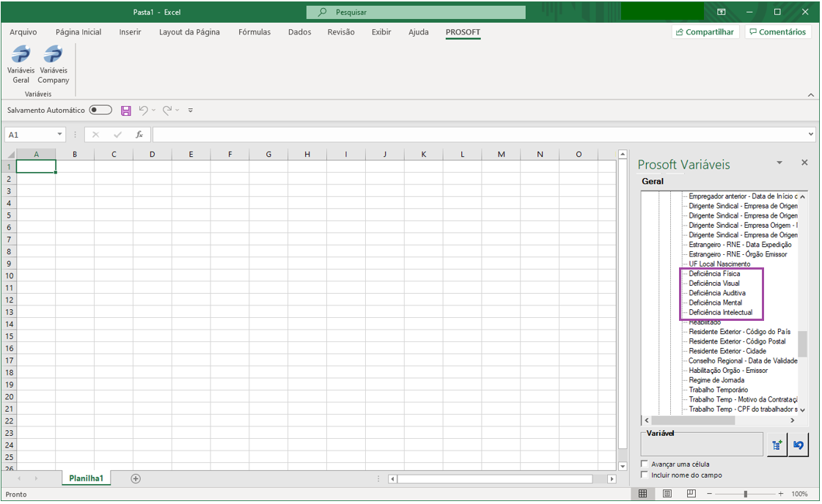Open the Arquivo menu

click(23, 32)
